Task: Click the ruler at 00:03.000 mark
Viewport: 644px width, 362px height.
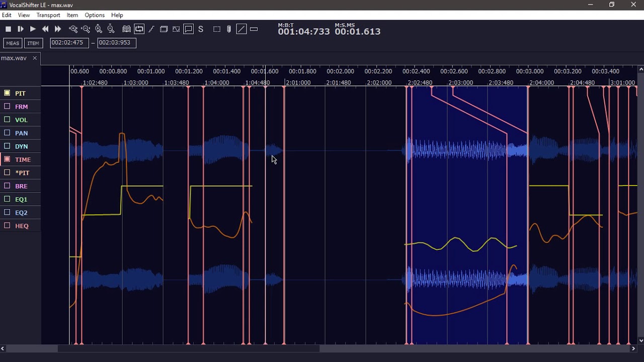Action: [x=530, y=71]
